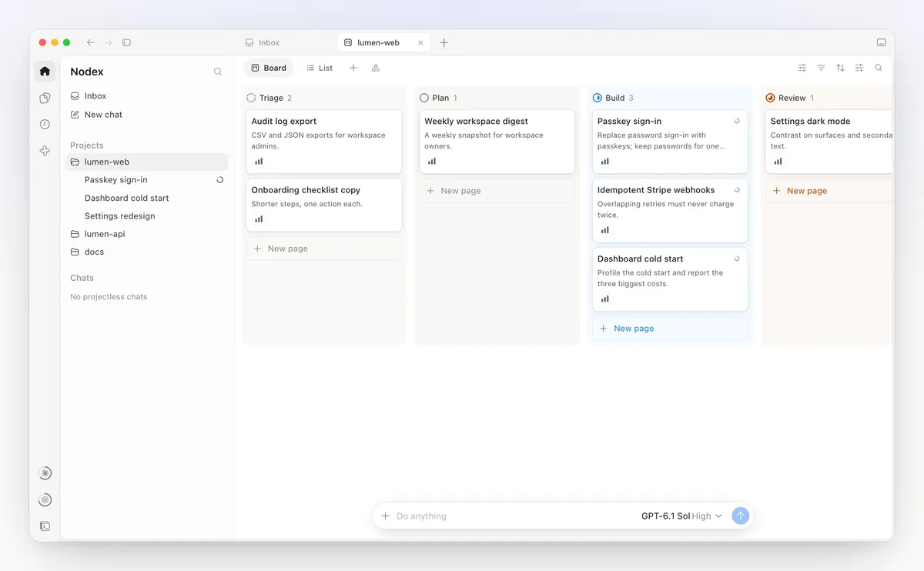The image size is (924, 571).
Task: Open the Idempotent Stripe webhooks card
Action: 670,211
